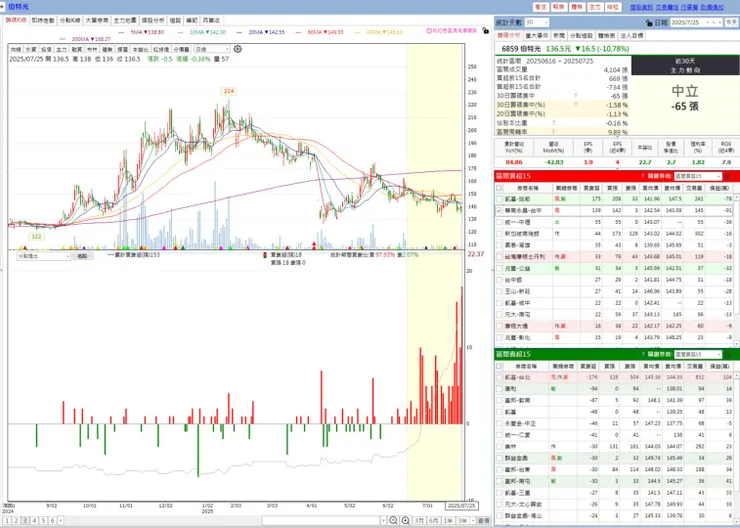Toggle select-all checkbox in buy table header

point(499,188)
